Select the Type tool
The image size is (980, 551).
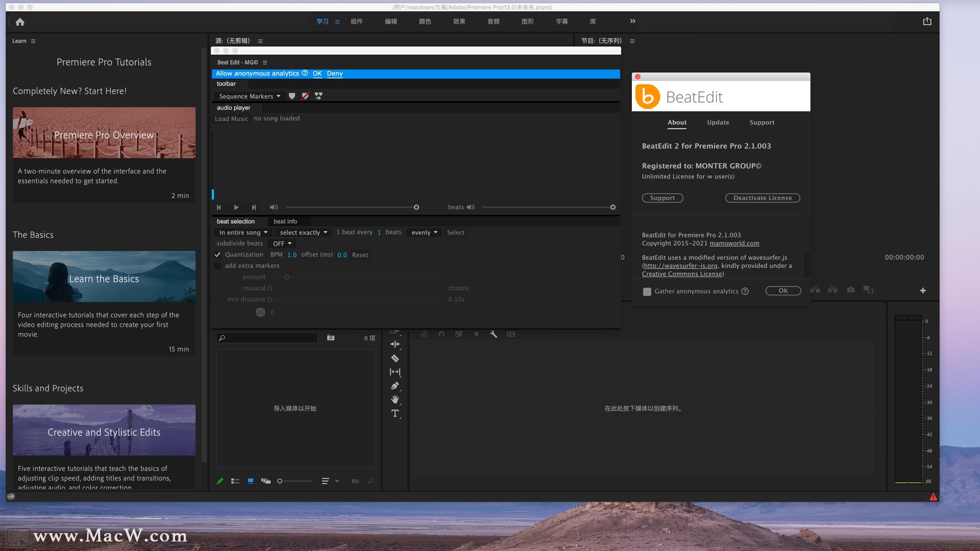(x=395, y=413)
